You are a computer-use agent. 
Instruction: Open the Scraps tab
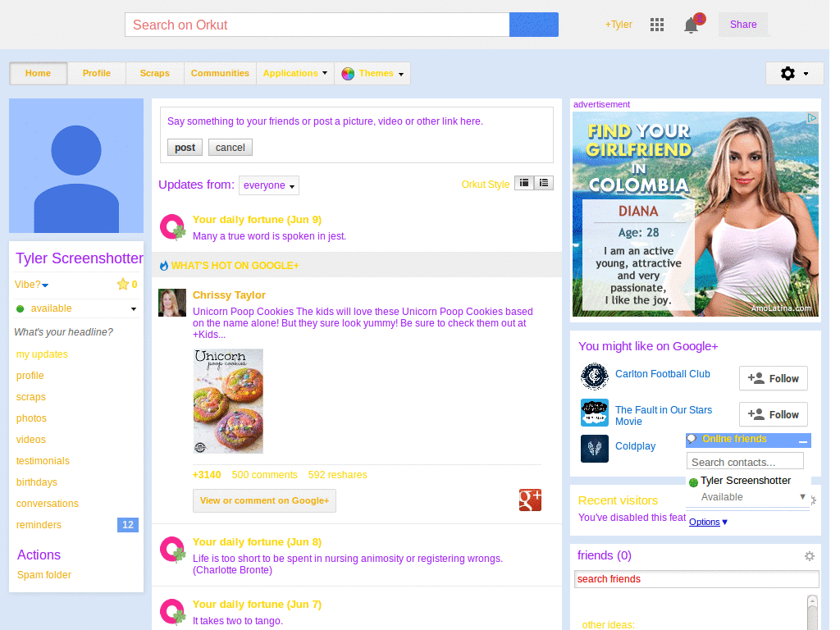pos(155,73)
